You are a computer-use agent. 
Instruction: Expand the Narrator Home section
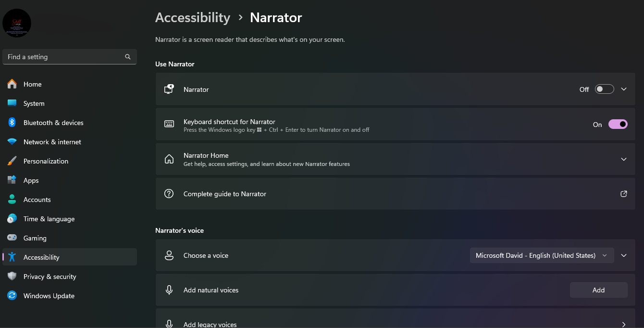pos(624,159)
